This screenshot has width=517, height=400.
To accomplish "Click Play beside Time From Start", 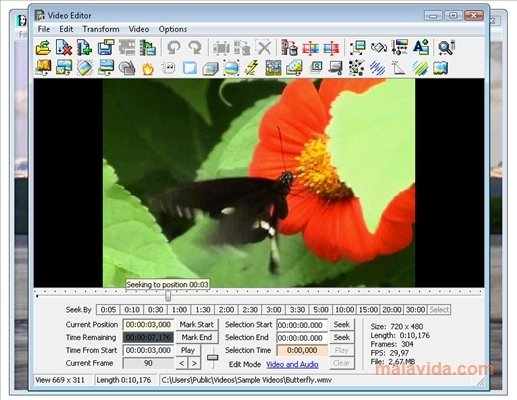I will click(188, 350).
